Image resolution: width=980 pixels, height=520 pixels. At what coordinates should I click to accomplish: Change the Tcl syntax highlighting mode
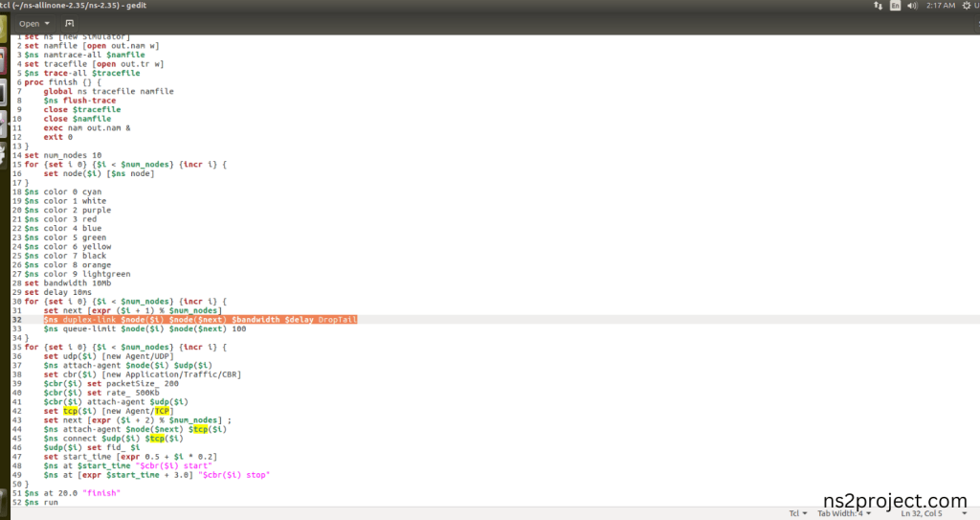click(797, 513)
